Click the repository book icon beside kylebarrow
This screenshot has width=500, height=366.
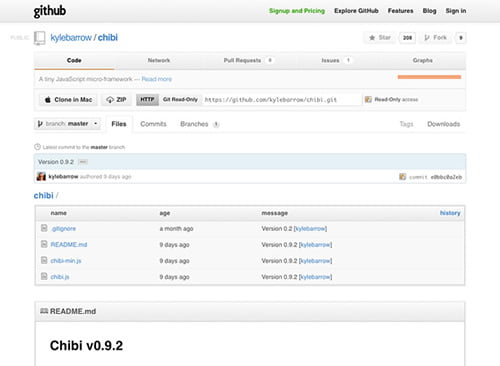tap(39, 38)
